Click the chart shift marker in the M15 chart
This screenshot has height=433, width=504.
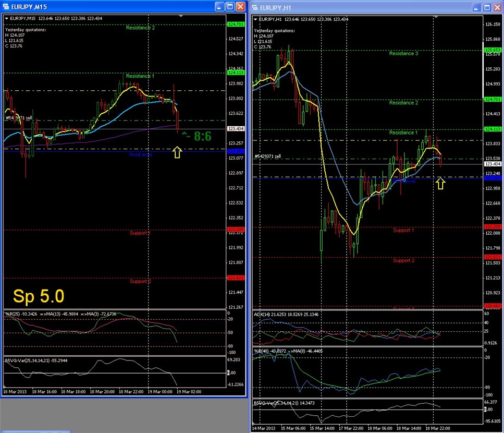click(x=181, y=16)
